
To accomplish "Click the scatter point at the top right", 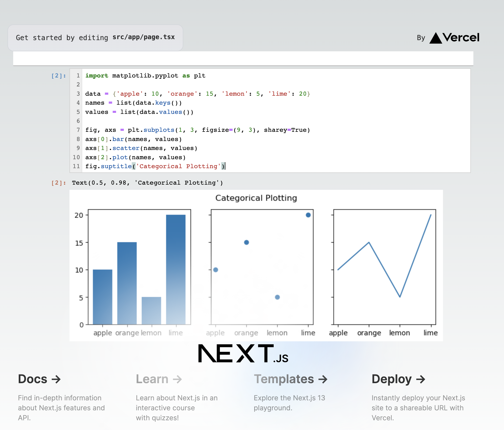I will point(308,215).
